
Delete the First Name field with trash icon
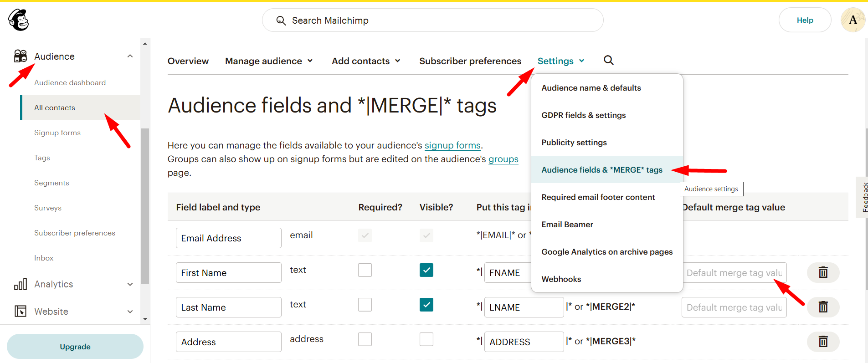(x=823, y=272)
